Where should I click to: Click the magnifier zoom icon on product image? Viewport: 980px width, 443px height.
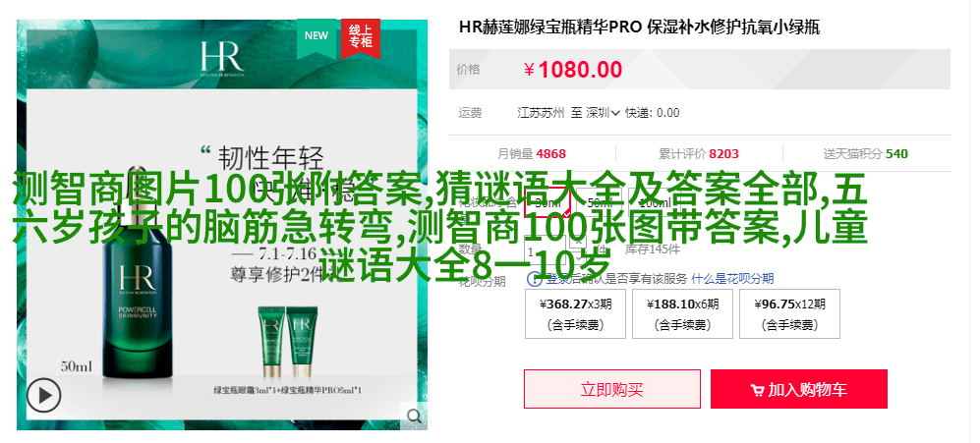click(x=414, y=415)
